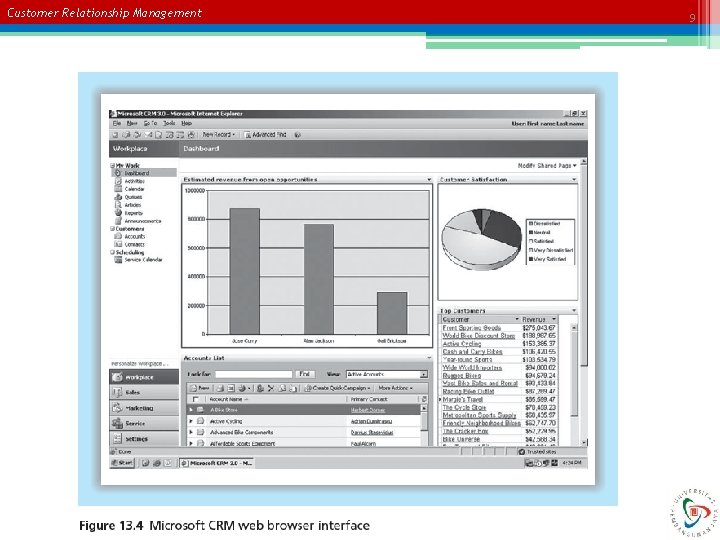The height and width of the screenshot is (540, 720).
Task: Click the Windows Start button
Action: [x=122, y=463]
